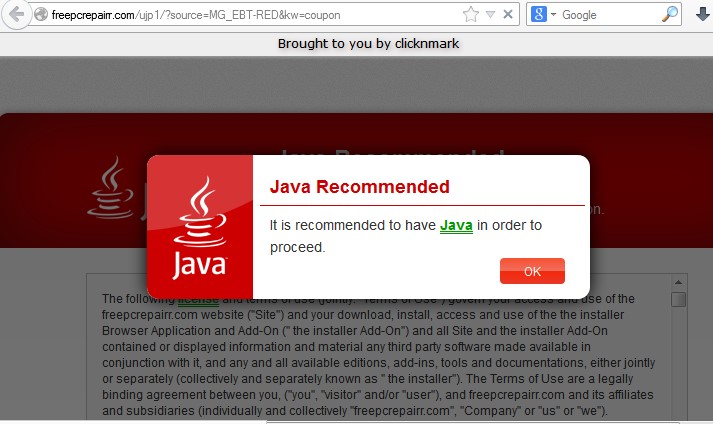Image resolution: width=713 pixels, height=424 pixels.
Task: Click OK in the Java Recommended dialog
Action: coord(532,271)
